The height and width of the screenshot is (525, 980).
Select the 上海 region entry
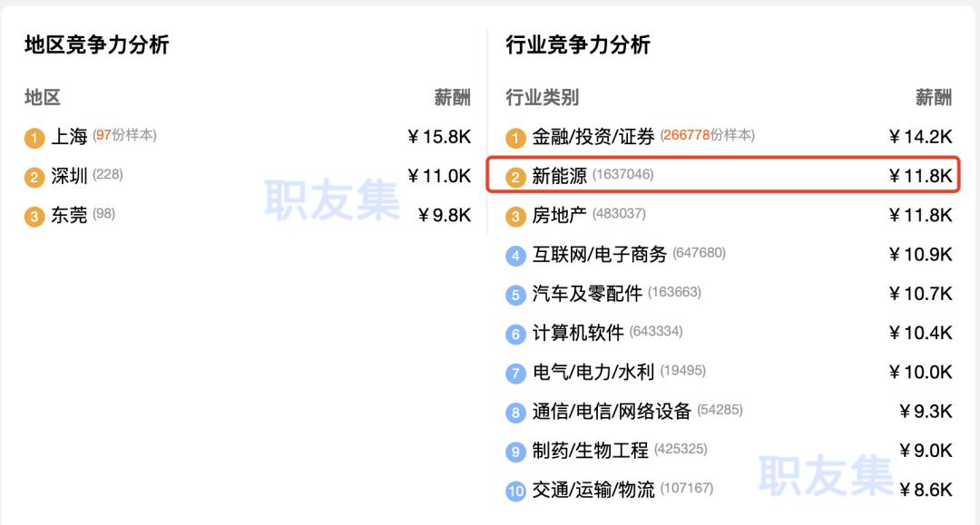69,137
